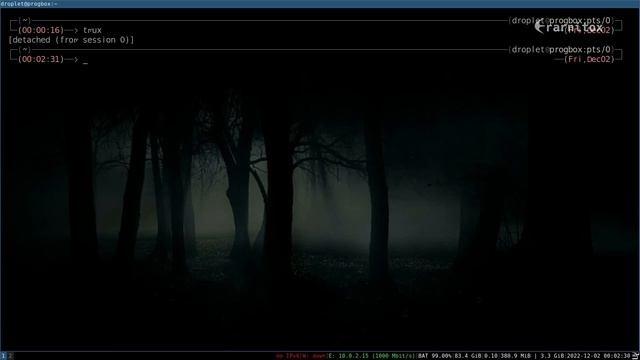Switch to workspace 1 in the bar
This screenshot has height=360, width=640.
point(3,356)
